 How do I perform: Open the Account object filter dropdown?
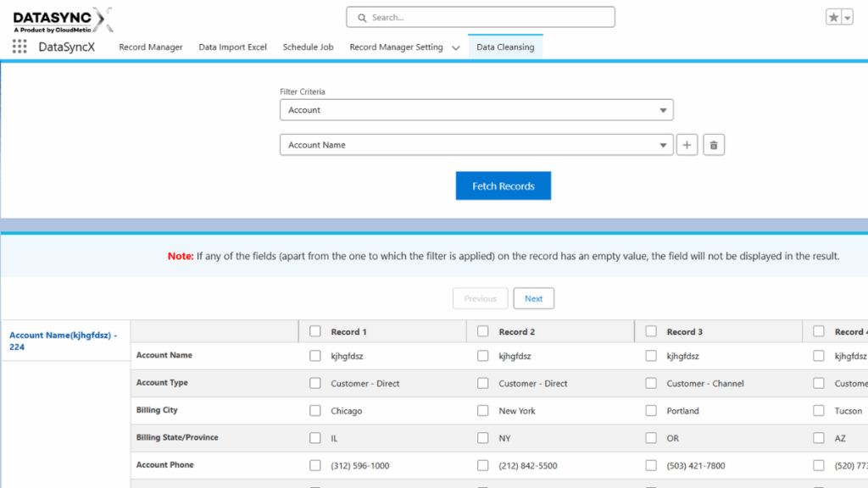pos(476,109)
